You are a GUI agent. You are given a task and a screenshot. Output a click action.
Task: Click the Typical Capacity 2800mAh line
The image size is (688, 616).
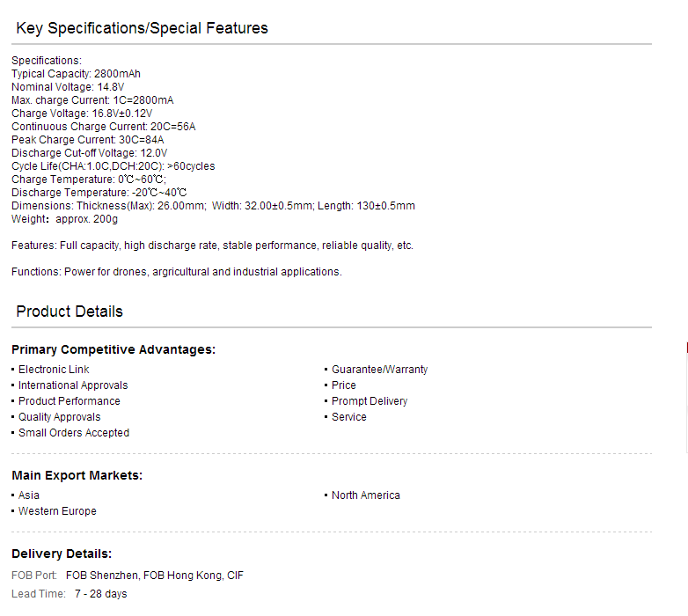(x=76, y=74)
